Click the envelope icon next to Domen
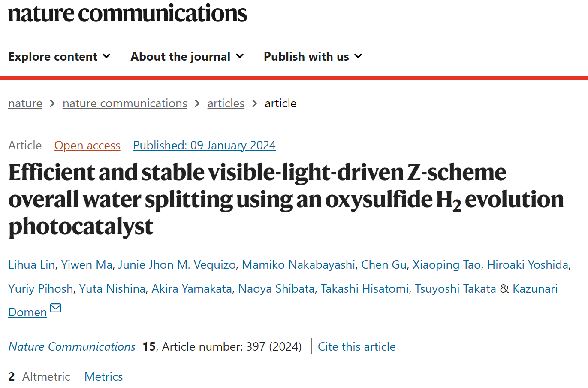Image resolution: width=588 pixels, height=388 pixels. point(56,308)
